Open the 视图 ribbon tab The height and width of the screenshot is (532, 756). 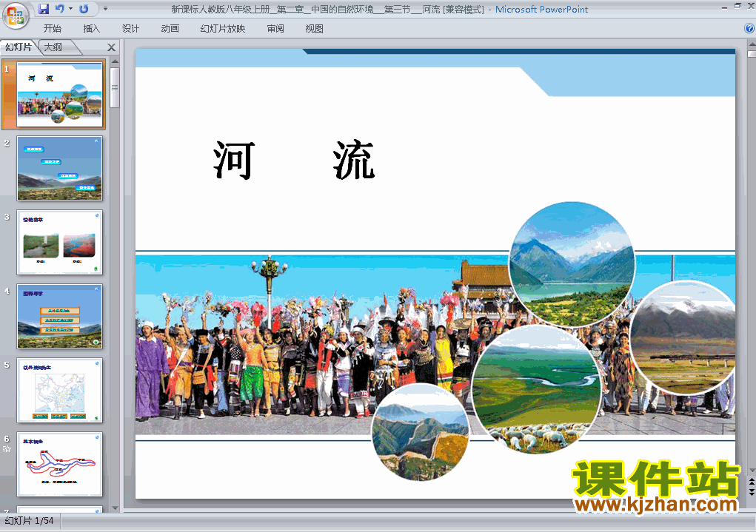[x=315, y=28]
